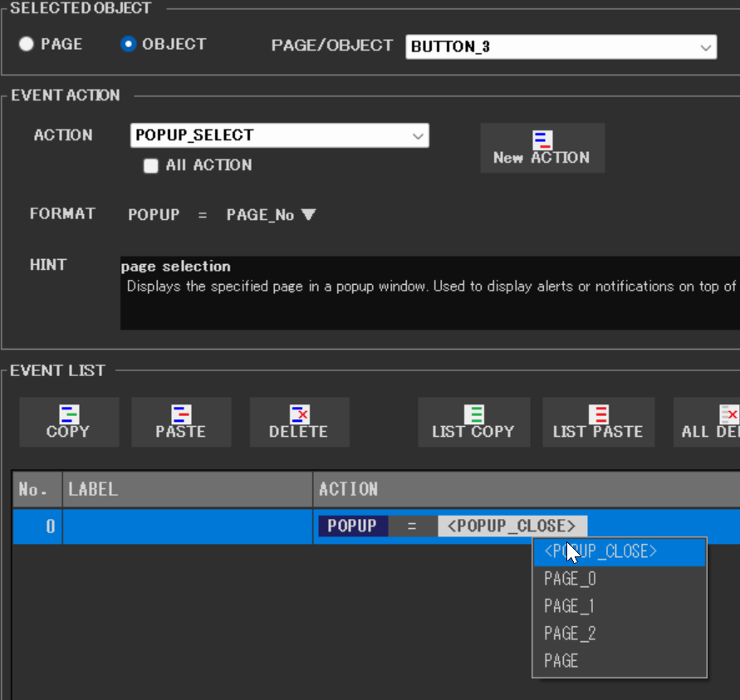Select event row number 0

pos(37,526)
